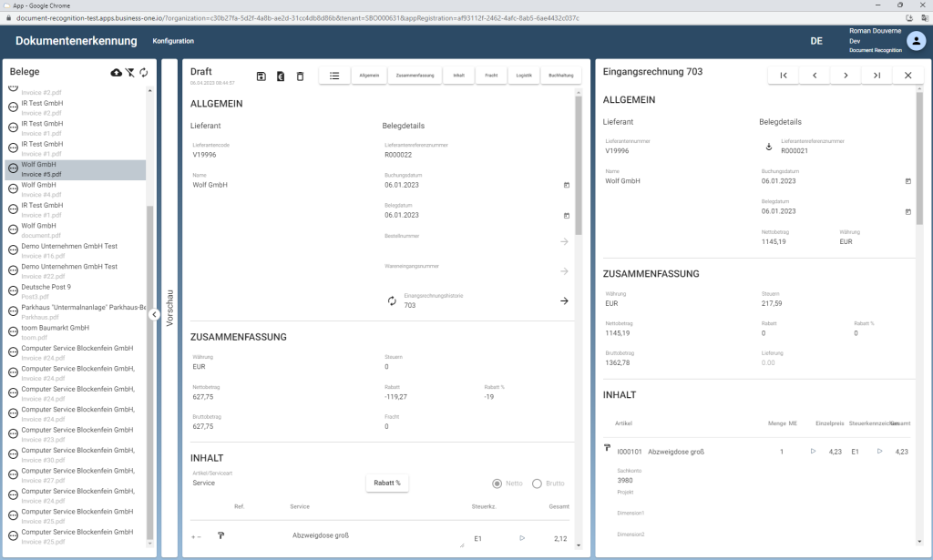Select the Netto radio button
This screenshot has width=933, height=560.
[x=497, y=484]
